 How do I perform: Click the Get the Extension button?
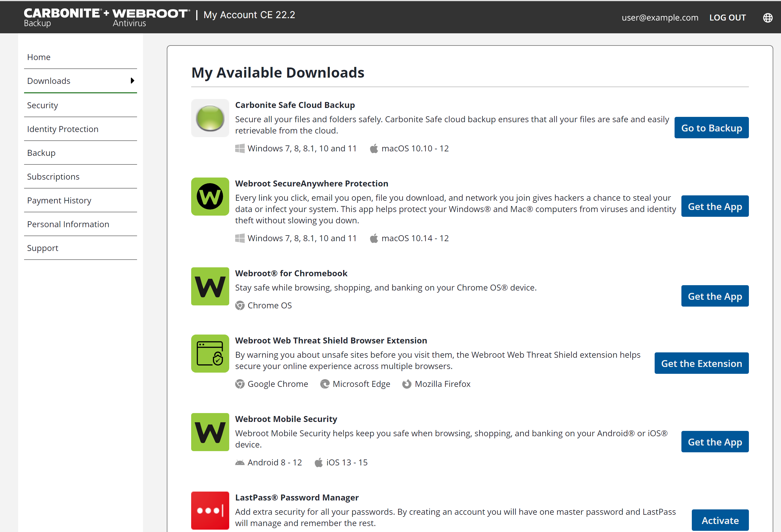(701, 363)
